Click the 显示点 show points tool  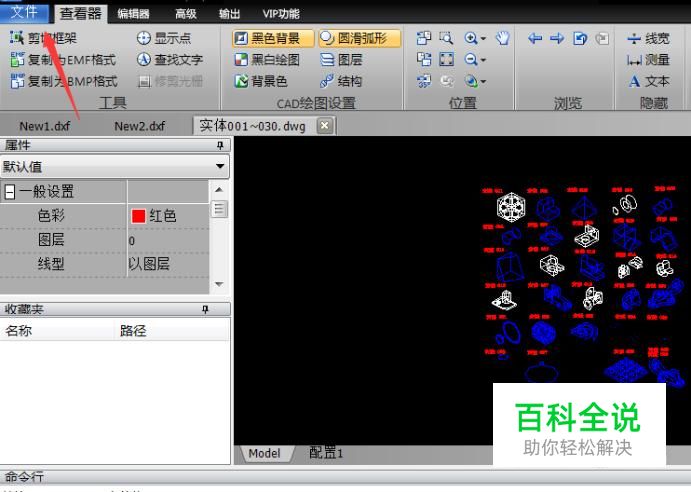[163, 38]
